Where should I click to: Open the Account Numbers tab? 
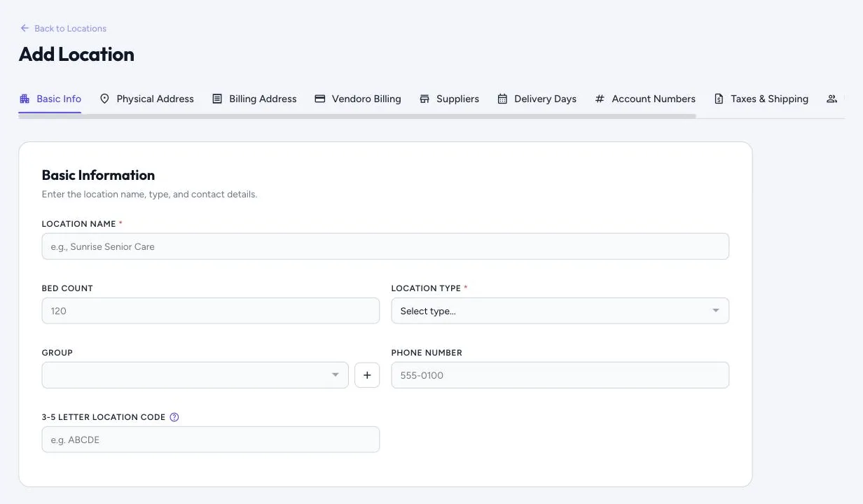pyautogui.click(x=645, y=99)
